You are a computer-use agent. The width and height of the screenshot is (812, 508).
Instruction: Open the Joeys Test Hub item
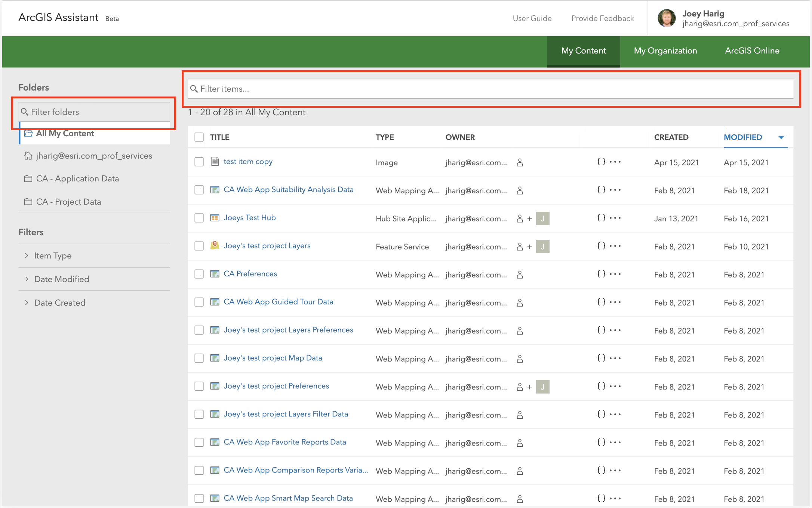(x=250, y=218)
